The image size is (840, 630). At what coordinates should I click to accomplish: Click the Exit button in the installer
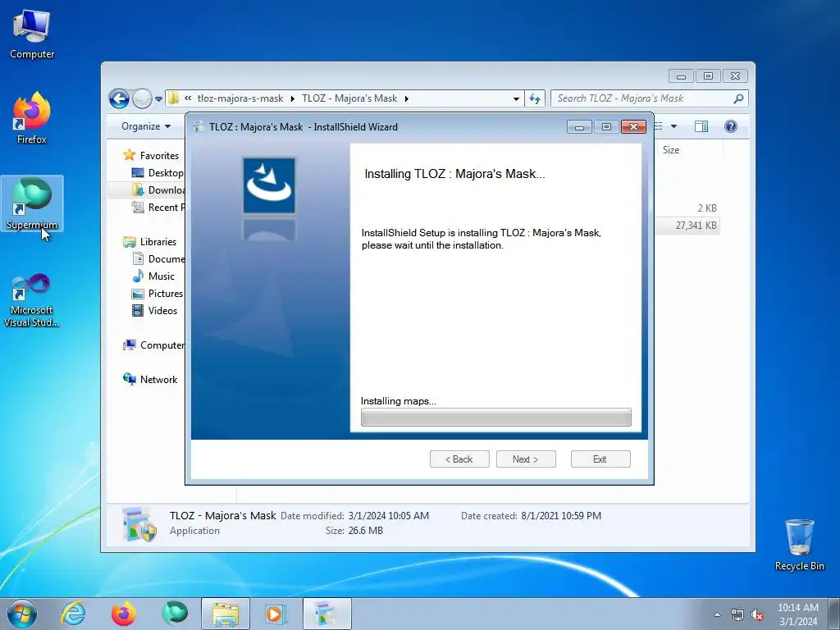(600, 459)
